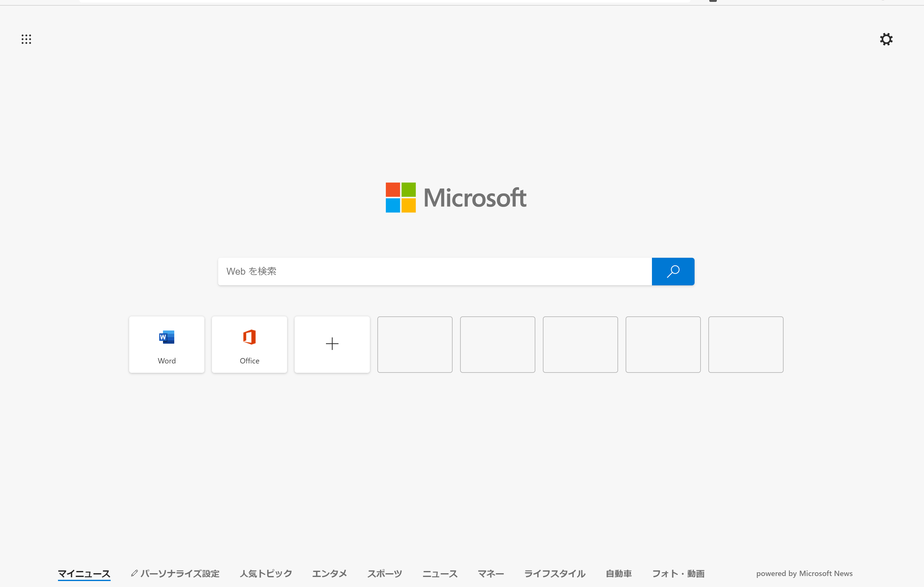This screenshot has height=587, width=924.
Task: Switch to the フォト・動画 tab
Action: (x=678, y=574)
